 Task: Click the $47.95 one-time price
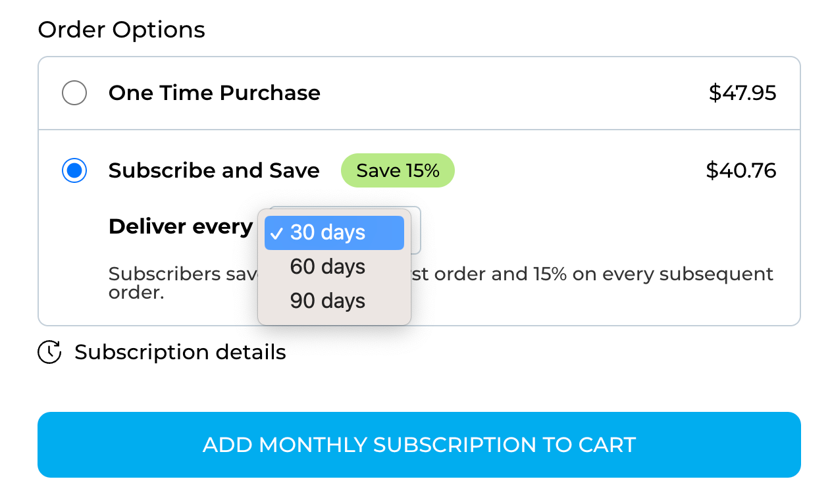click(x=742, y=93)
